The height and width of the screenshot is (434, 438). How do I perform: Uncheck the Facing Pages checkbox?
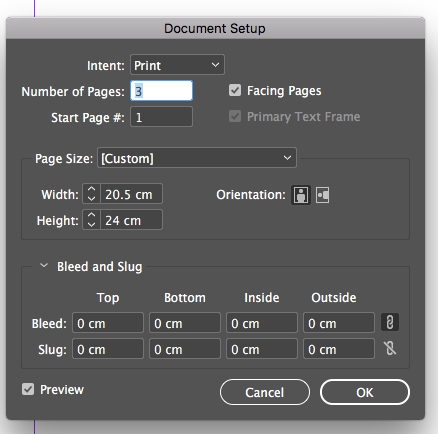coord(235,90)
